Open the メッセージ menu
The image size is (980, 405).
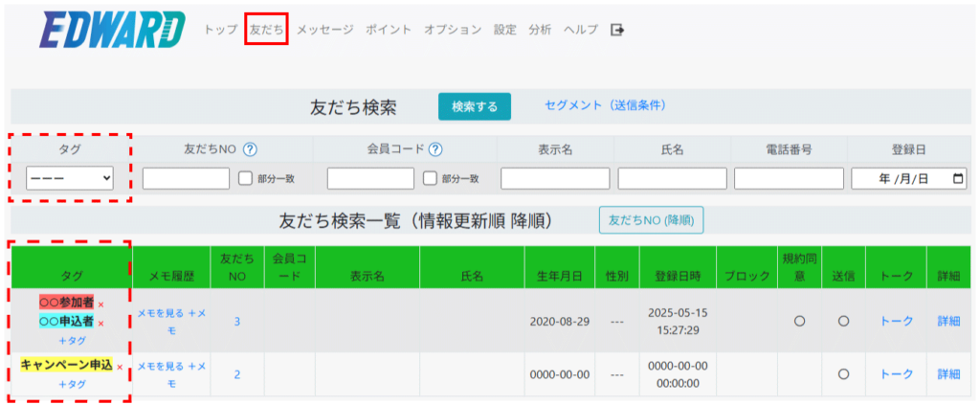tap(324, 30)
